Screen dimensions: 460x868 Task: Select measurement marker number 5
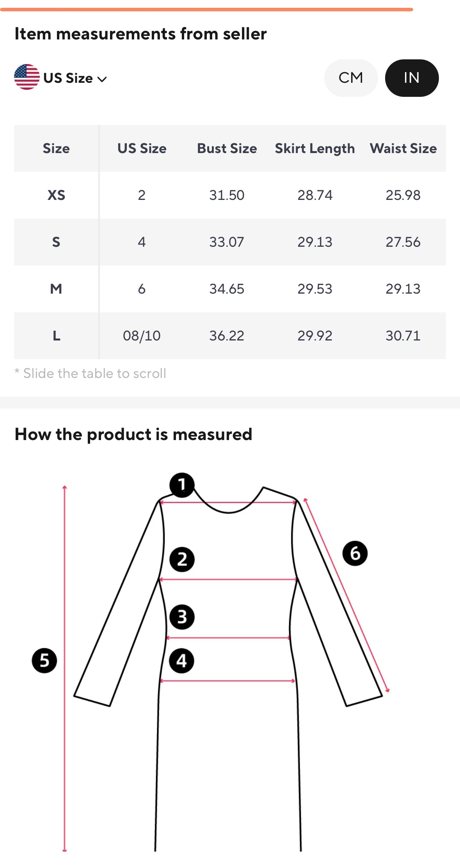point(44,661)
